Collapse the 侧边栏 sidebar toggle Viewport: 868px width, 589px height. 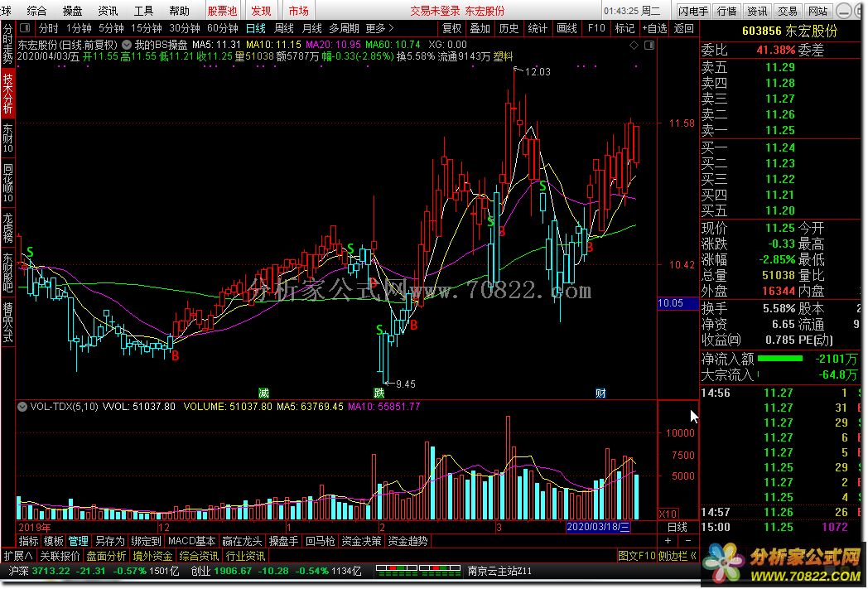click(x=678, y=556)
